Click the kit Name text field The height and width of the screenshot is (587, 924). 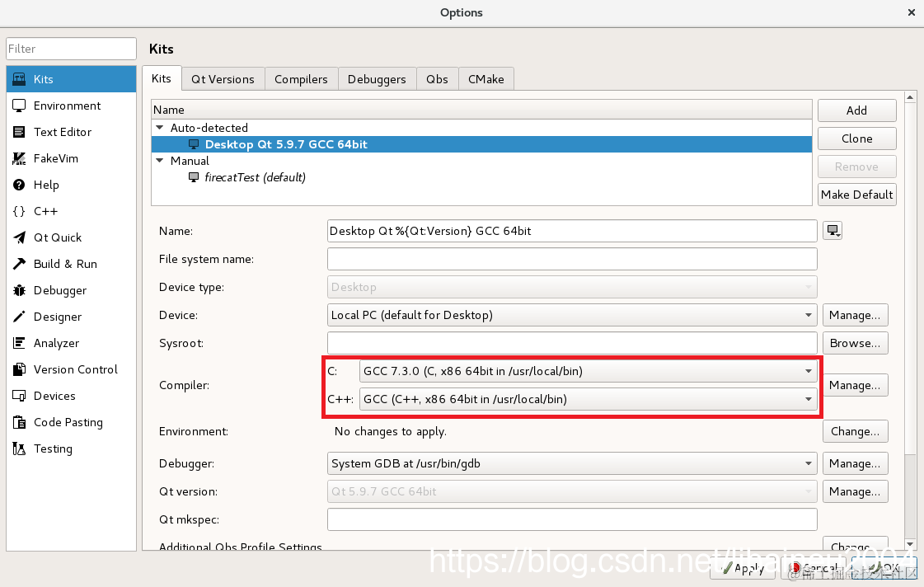coord(572,231)
